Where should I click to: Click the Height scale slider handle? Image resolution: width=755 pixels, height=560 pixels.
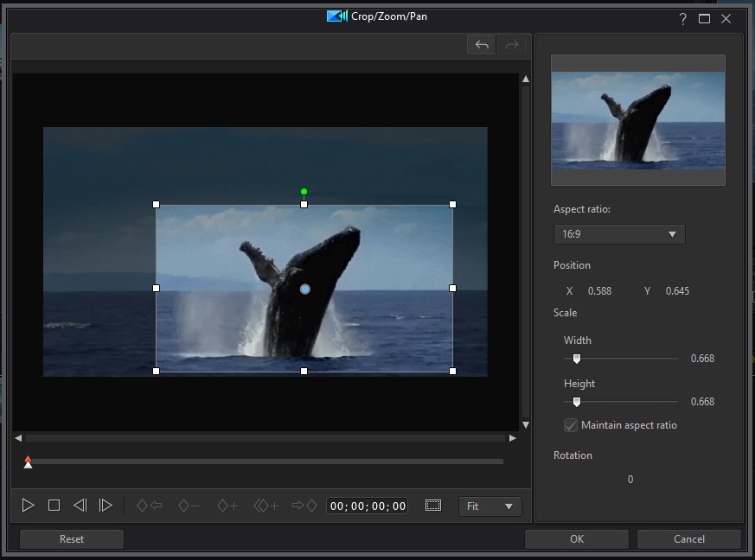tap(577, 402)
